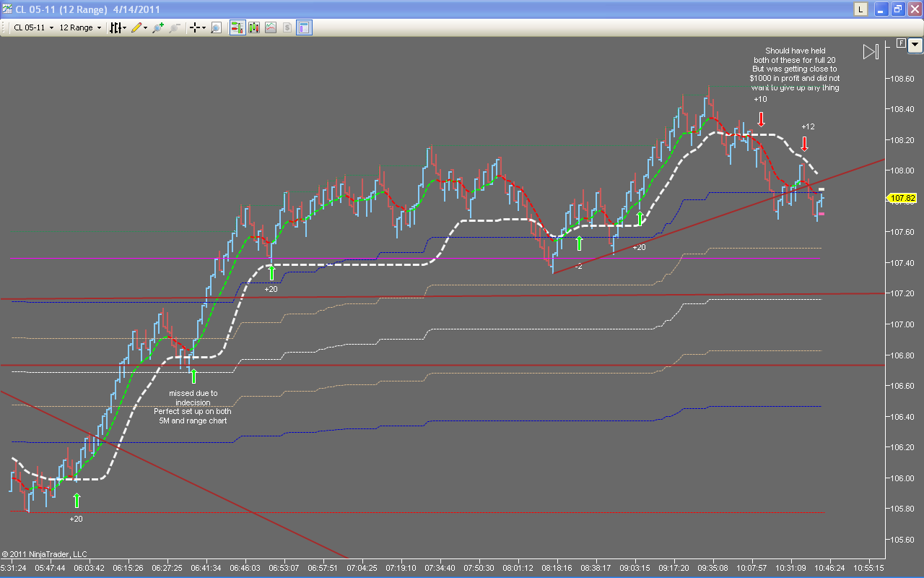924x578 pixels.
Task: Jump to last bar with the arrow icon
Action: tap(871, 51)
